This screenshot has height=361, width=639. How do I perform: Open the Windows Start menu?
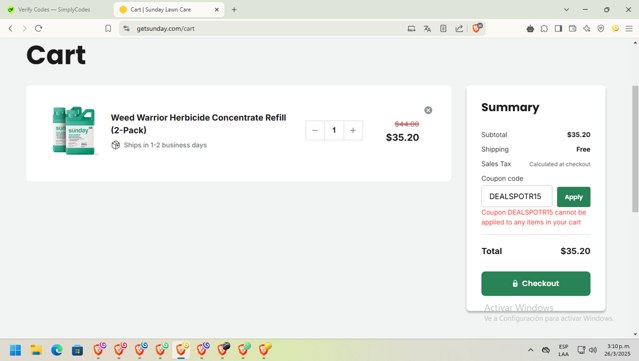(x=15, y=350)
